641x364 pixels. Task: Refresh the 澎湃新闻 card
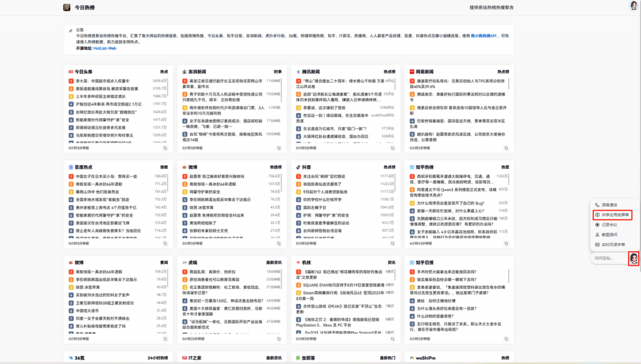coord(279,148)
